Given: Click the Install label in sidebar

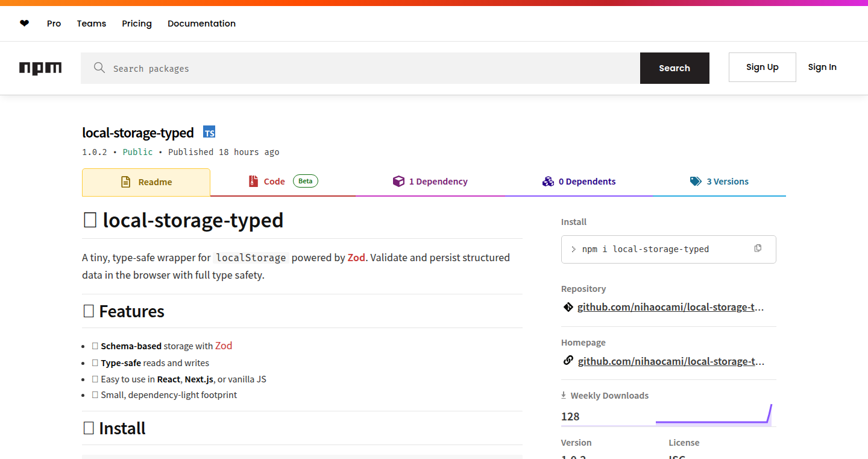Looking at the screenshot, I should click(574, 222).
